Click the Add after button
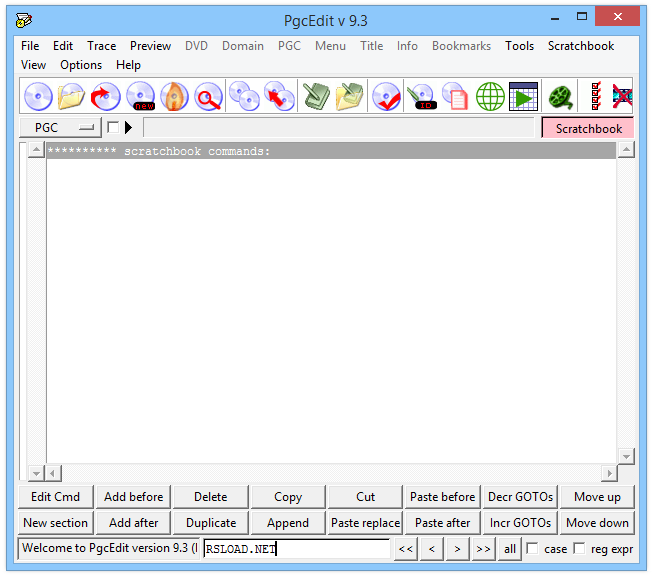This screenshot has width=652, height=585. (x=133, y=523)
